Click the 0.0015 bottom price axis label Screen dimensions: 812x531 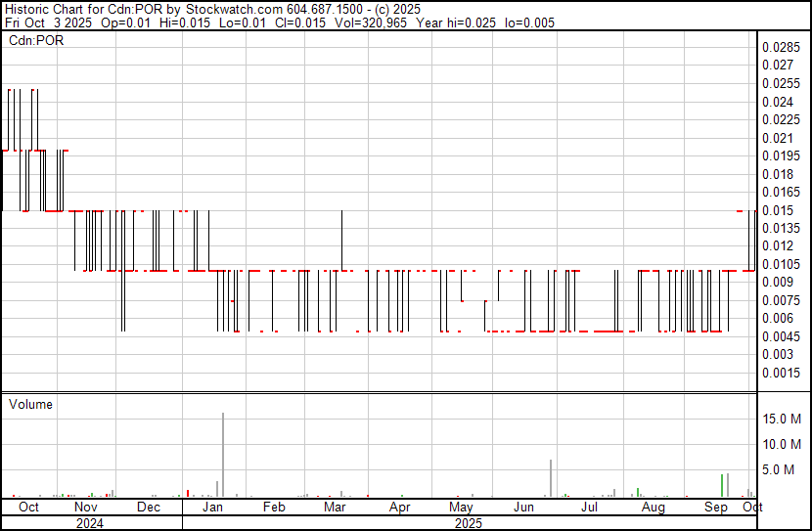click(781, 373)
